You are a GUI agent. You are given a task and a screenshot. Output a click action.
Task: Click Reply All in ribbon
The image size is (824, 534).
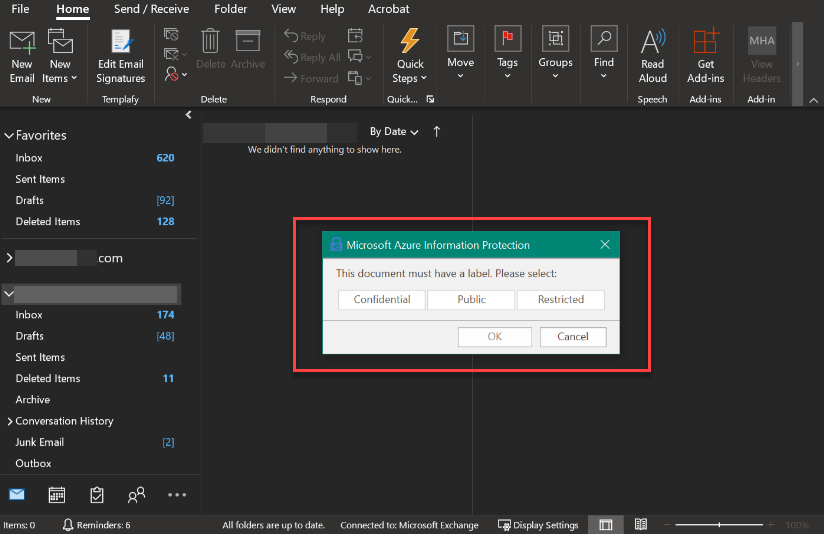[x=312, y=57]
